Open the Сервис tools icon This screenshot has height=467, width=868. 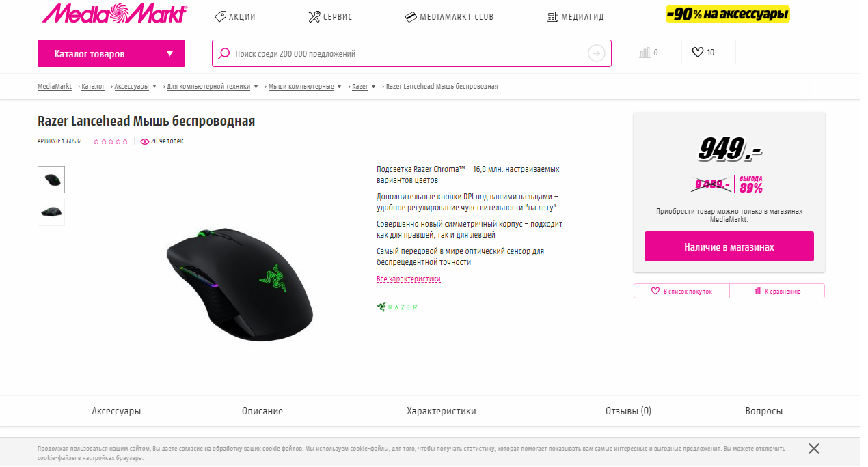click(314, 16)
